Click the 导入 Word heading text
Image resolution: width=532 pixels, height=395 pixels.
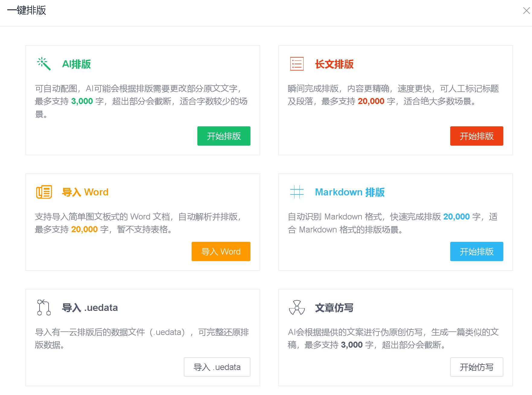tap(85, 192)
